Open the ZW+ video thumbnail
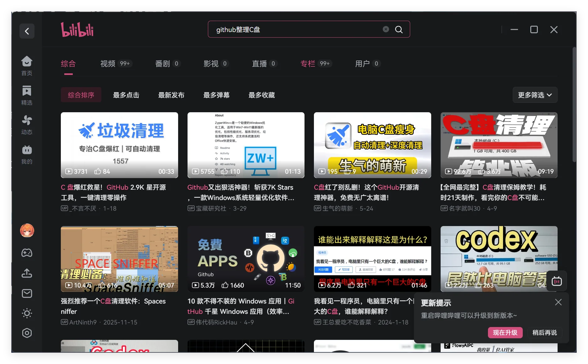588x364 pixels. (x=246, y=145)
